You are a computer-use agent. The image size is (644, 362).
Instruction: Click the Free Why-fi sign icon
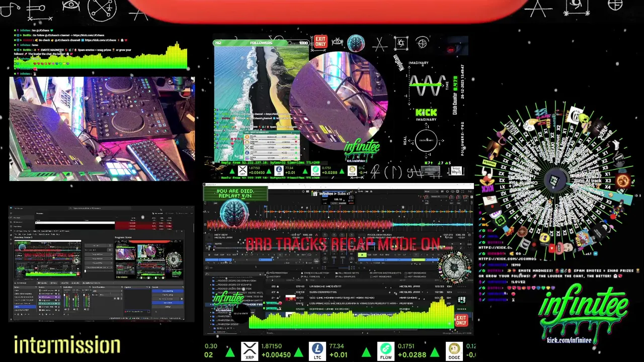click(x=456, y=171)
